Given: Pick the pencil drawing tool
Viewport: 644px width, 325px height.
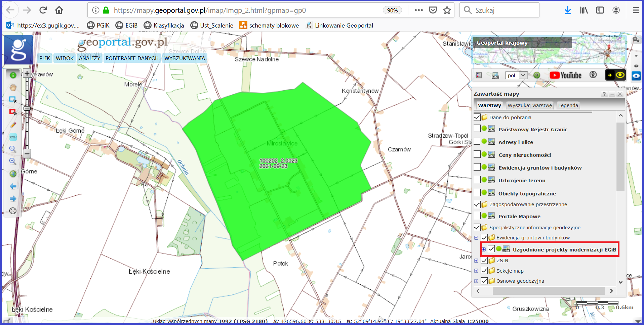Looking at the screenshot, I should pos(13,125).
